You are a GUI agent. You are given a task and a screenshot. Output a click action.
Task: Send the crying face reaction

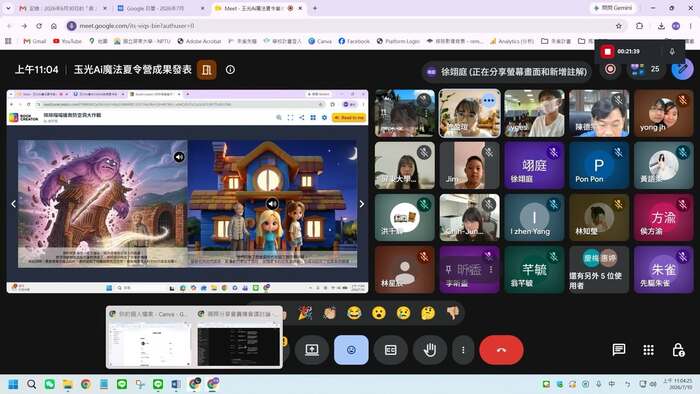(x=403, y=313)
